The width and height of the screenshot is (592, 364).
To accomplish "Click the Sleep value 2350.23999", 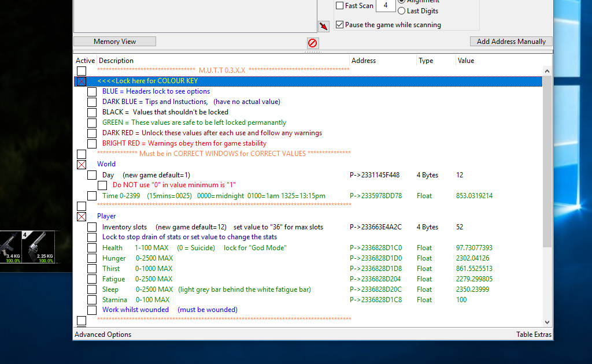I will coord(473,289).
